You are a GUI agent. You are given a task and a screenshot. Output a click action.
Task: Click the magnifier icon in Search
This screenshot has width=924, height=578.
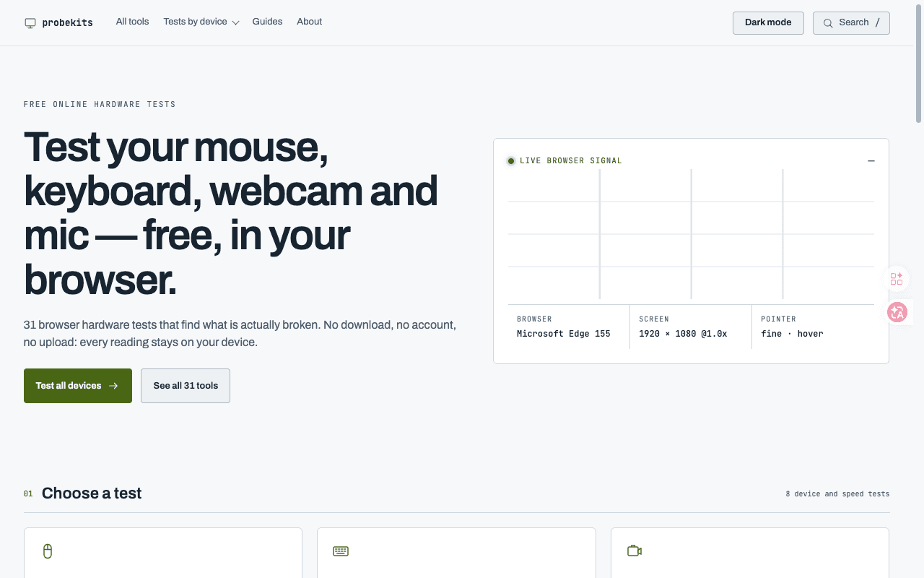[x=828, y=23]
